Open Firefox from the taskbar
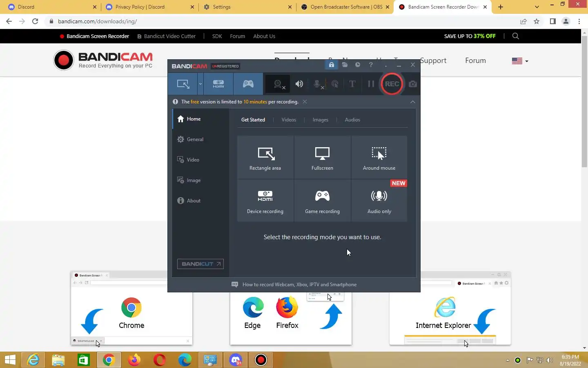This screenshot has width=588, height=368. point(134,360)
